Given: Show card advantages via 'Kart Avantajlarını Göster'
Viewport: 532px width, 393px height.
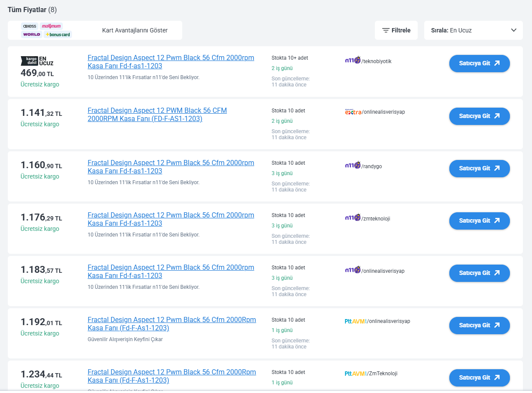Looking at the screenshot, I should click(x=135, y=30).
